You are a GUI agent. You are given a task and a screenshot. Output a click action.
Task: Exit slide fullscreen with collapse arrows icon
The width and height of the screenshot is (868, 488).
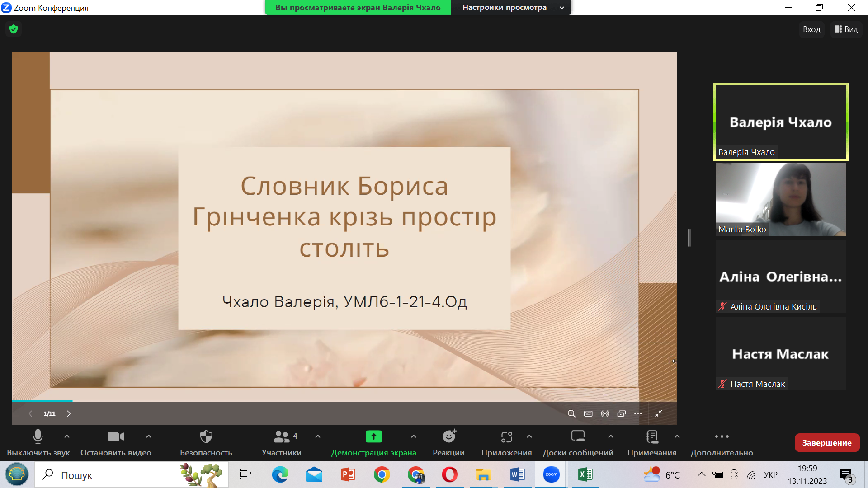point(658,413)
